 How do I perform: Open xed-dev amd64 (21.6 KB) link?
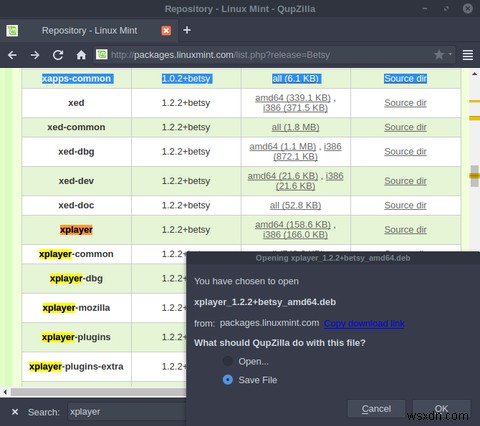tap(283, 176)
